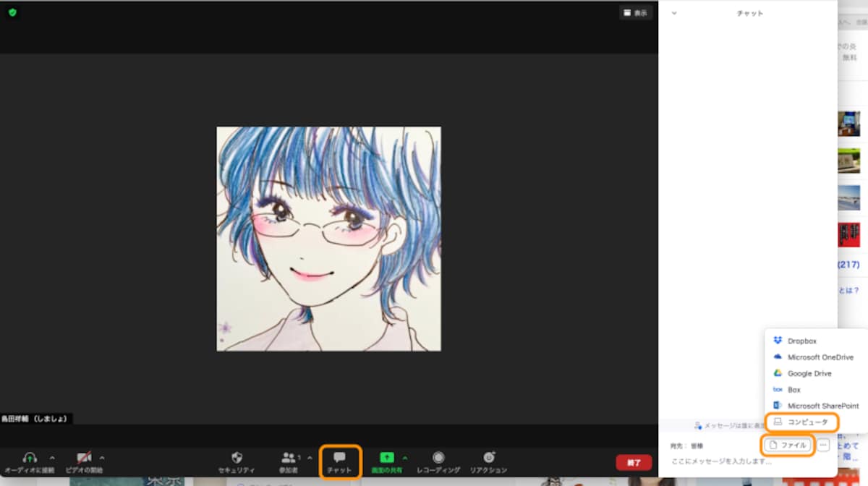This screenshot has width=868, height=486.
Task: Click the red End (終了) button
Action: [634, 462]
